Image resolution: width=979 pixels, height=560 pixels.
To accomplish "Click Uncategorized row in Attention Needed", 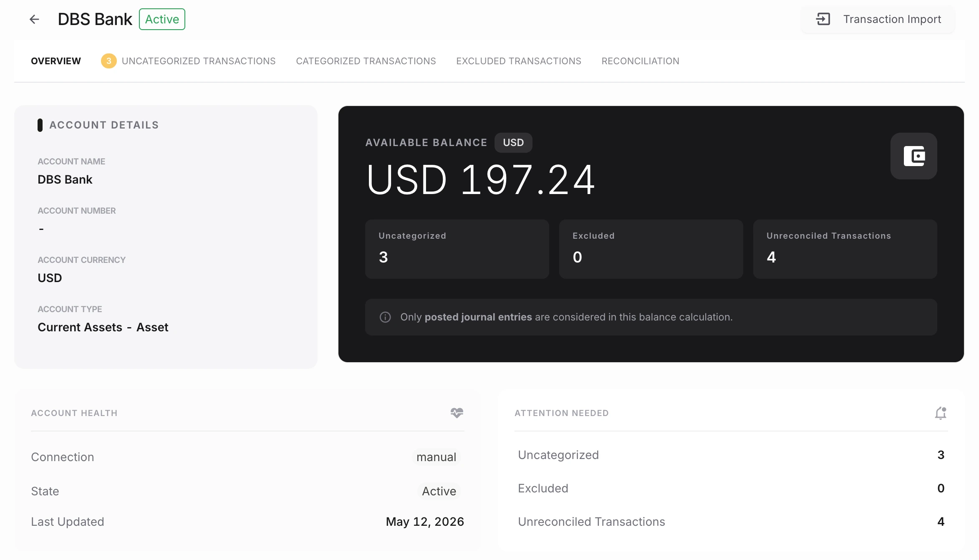I will click(731, 455).
